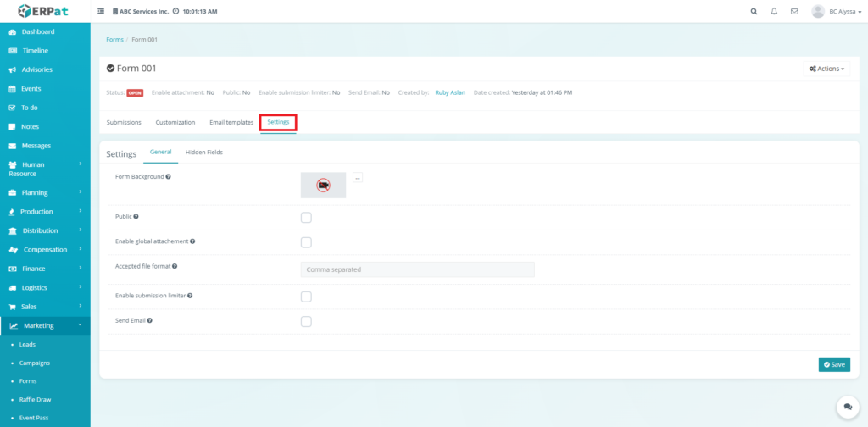
Task: Check Enable global attachement box
Action: [306, 242]
